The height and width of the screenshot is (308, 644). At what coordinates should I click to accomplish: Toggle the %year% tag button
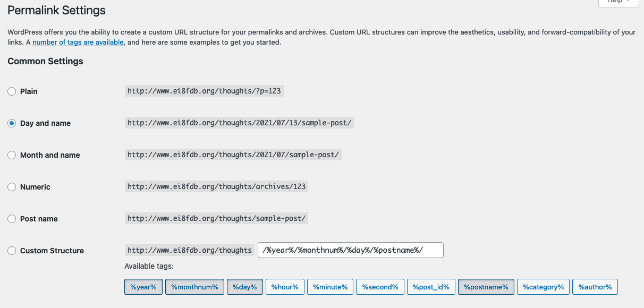(143, 287)
